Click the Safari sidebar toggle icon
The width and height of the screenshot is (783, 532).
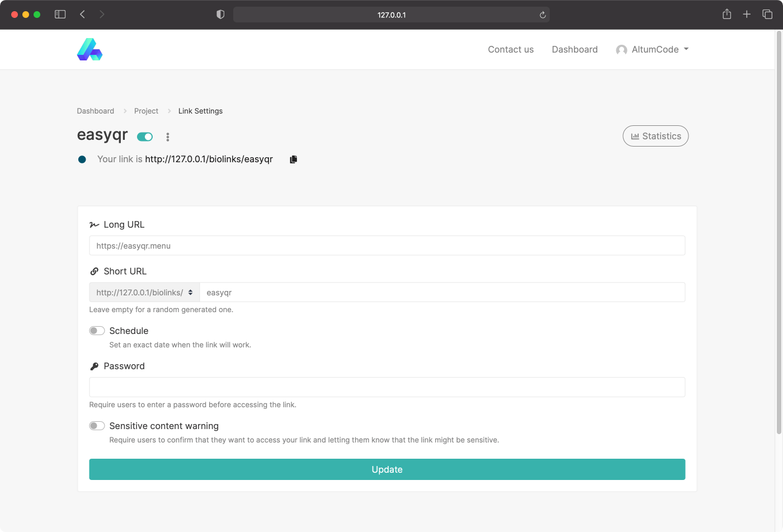coord(60,15)
